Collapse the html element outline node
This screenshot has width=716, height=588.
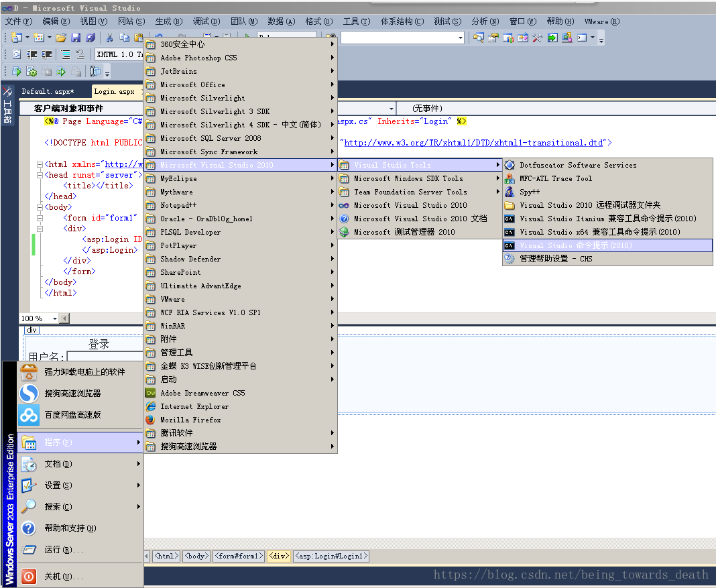click(40, 164)
